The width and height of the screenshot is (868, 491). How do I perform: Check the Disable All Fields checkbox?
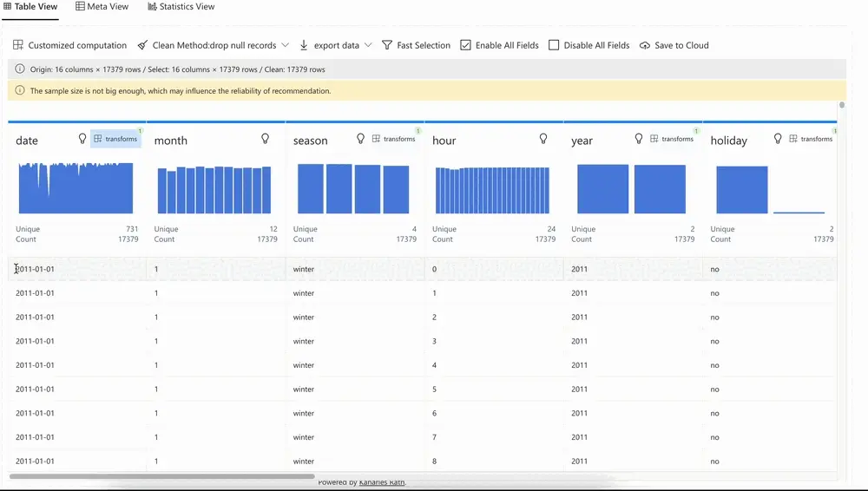pyautogui.click(x=554, y=45)
